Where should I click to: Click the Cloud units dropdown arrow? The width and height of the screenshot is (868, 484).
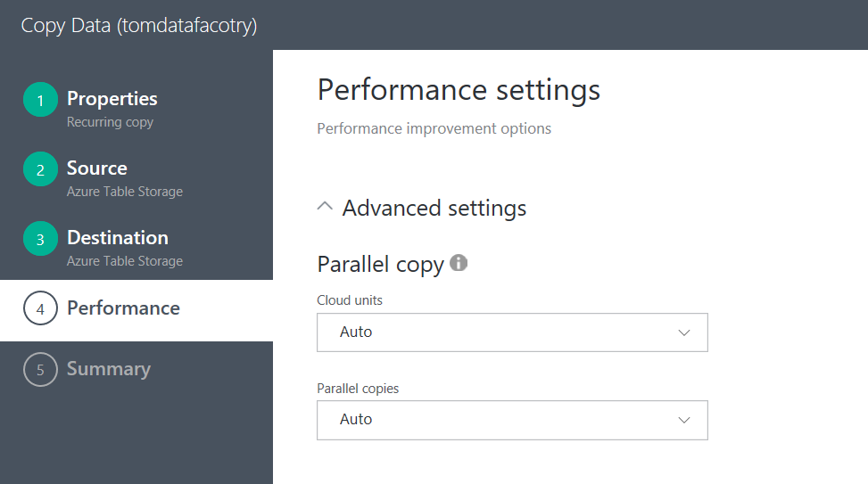(684, 332)
